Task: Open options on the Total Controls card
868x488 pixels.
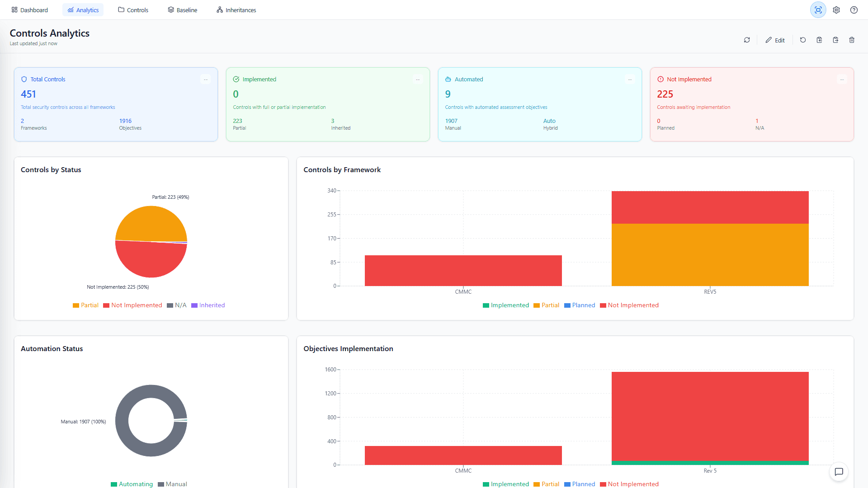Action: 206,79
